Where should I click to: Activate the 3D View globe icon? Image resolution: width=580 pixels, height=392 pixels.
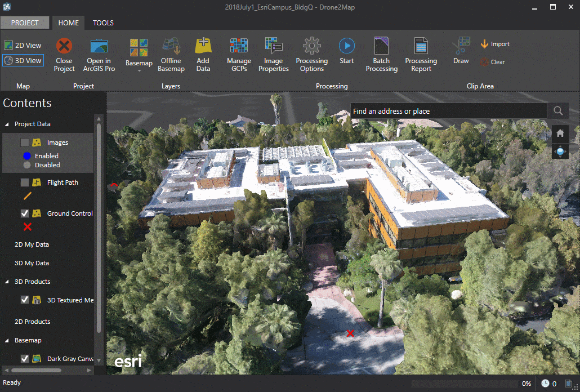(x=8, y=61)
